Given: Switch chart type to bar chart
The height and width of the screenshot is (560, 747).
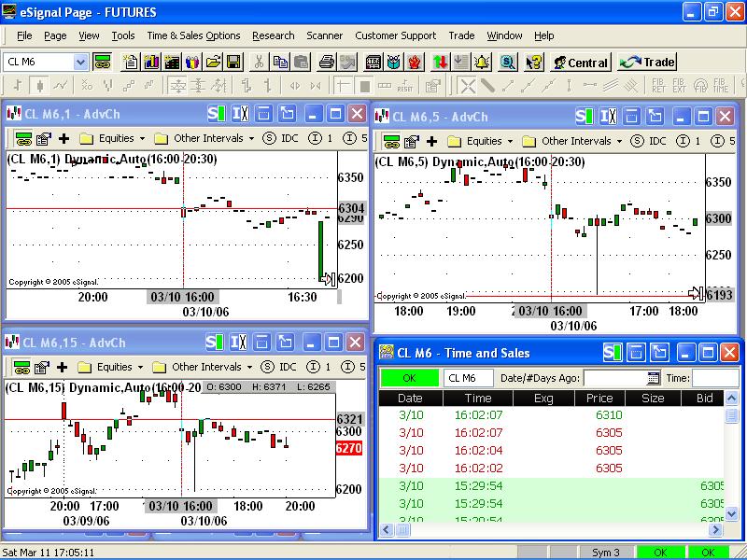Looking at the screenshot, I should (x=18, y=86).
